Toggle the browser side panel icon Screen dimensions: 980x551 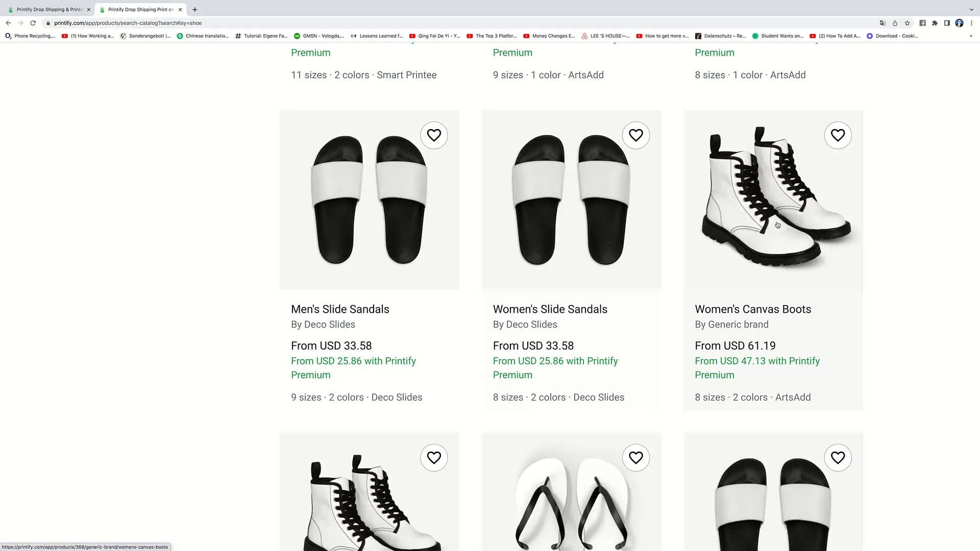coord(947,23)
